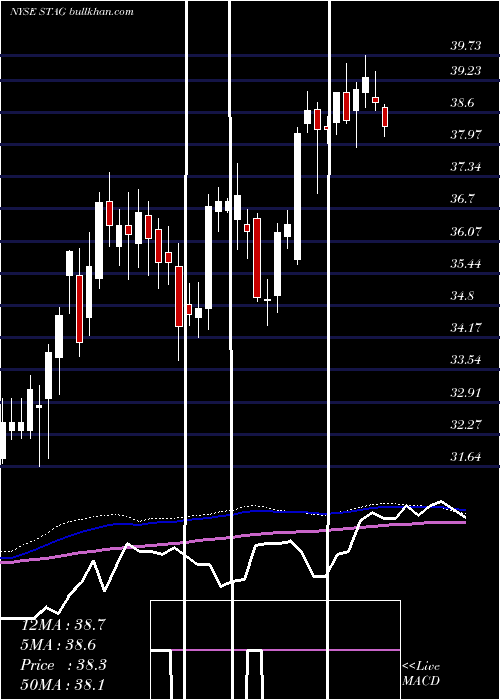Click the Price : 38.3 readout

click(63, 665)
